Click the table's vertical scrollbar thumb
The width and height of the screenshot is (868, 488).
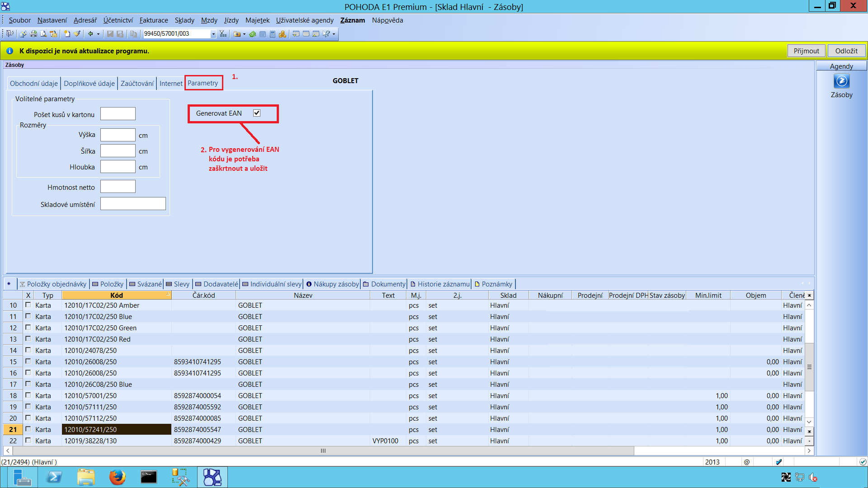tap(809, 367)
